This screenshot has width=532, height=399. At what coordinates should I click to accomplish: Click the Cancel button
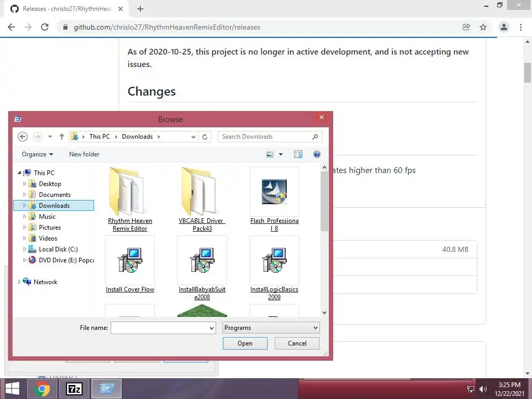[x=297, y=343]
